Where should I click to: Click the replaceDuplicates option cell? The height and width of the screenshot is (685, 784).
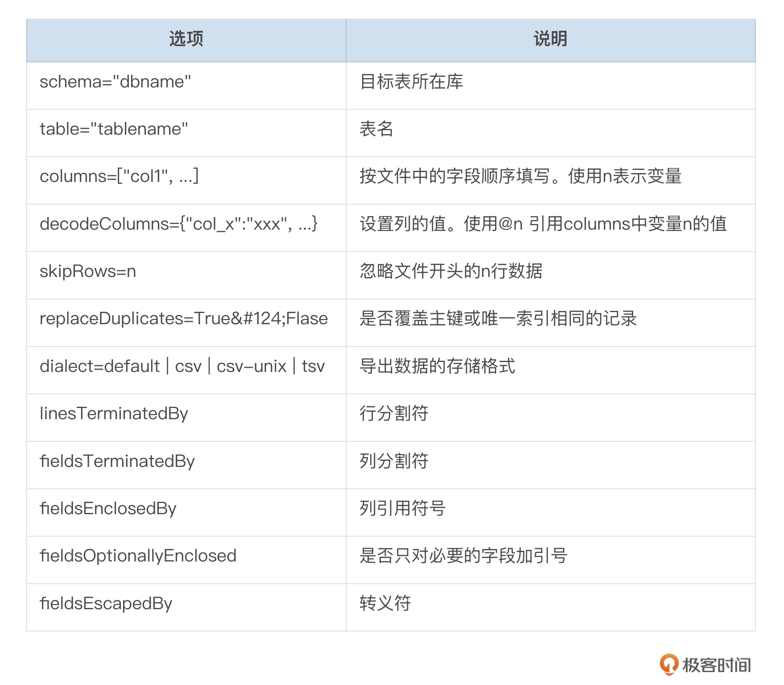click(183, 319)
